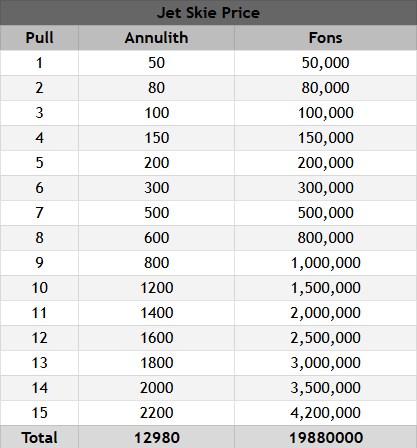417x448 pixels.
Task: Select the Fons cell 500,000
Action: [x=326, y=213]
